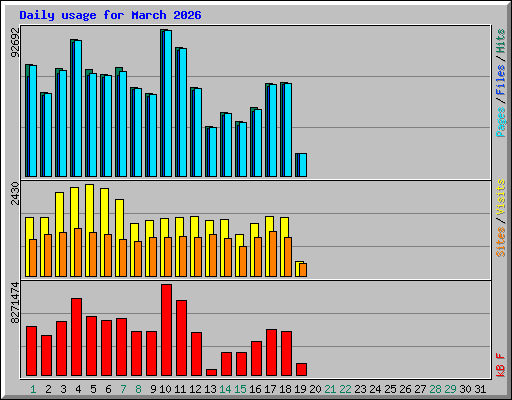Click day 17 on the x-axis
Screen dimensions: 512x400
(270, 389)
